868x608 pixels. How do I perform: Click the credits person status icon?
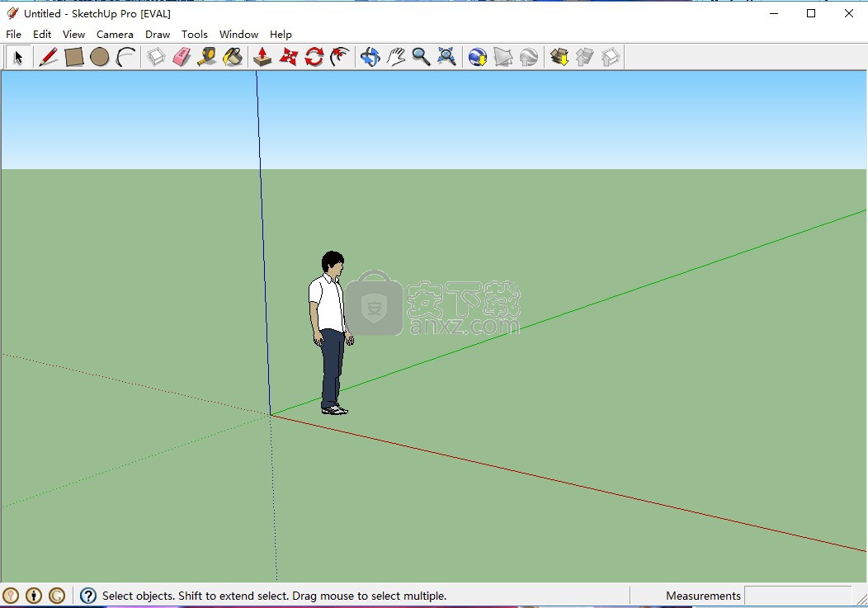click(x=34, y=596)
